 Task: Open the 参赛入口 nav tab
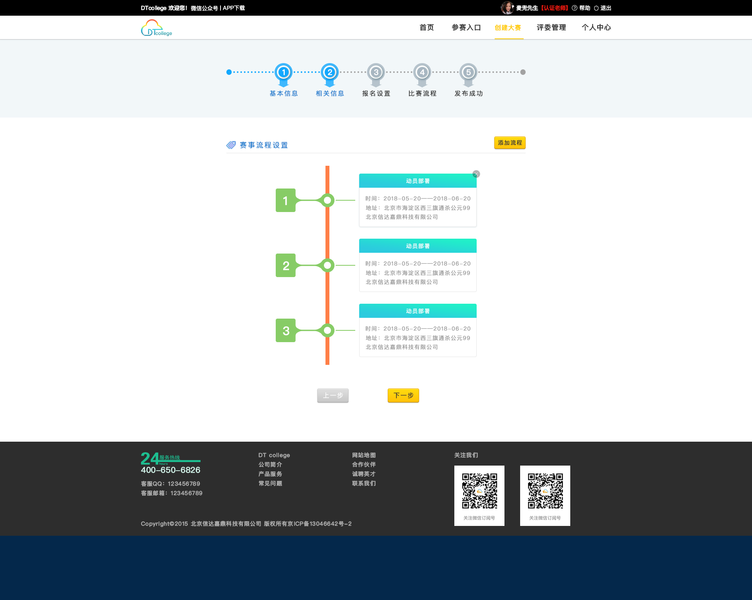pyautogui.click(x=466, y=28)
